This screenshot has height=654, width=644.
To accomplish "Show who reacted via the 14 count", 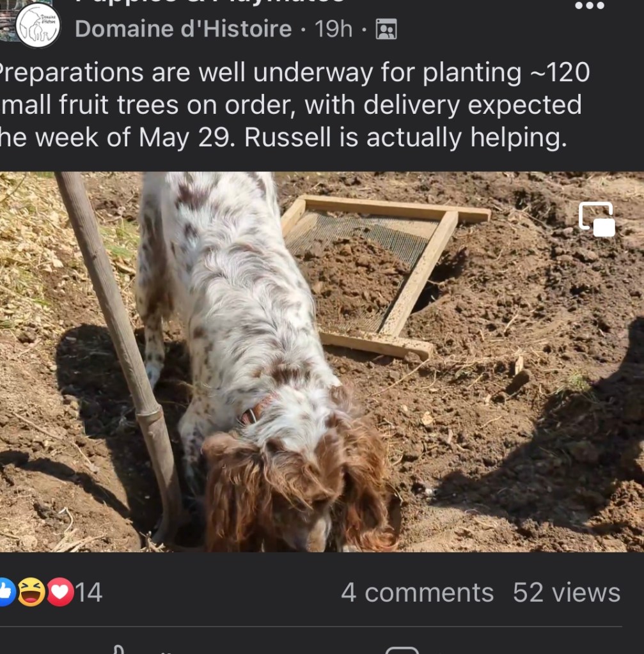I will click(89, 593).
